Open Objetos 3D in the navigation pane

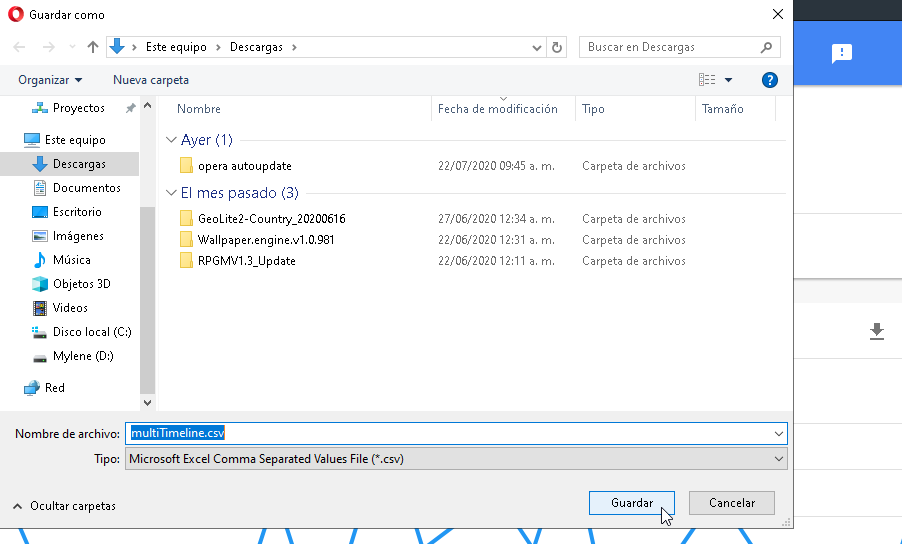click(x=82, y=284)
